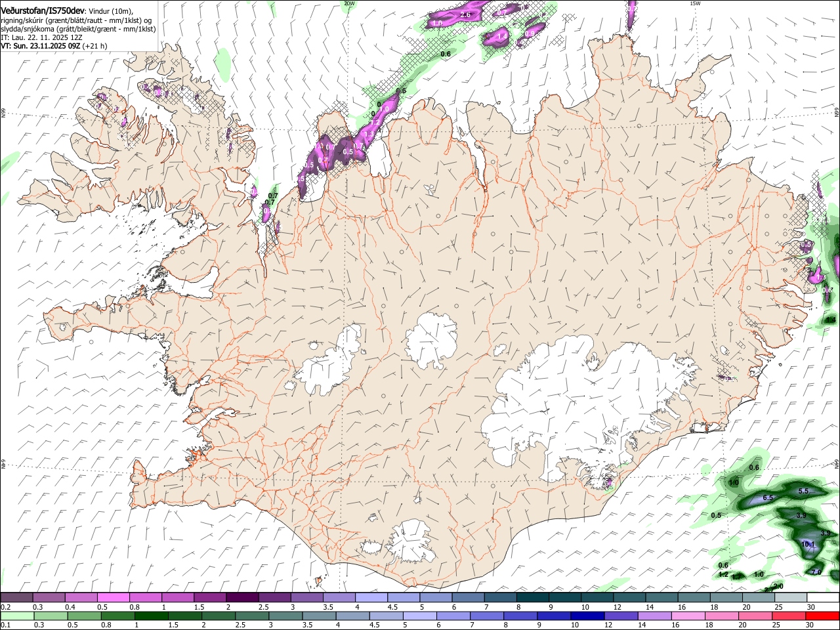Click the '15W' longitude label at top
840x630 pixels.
tap(695, 3)
